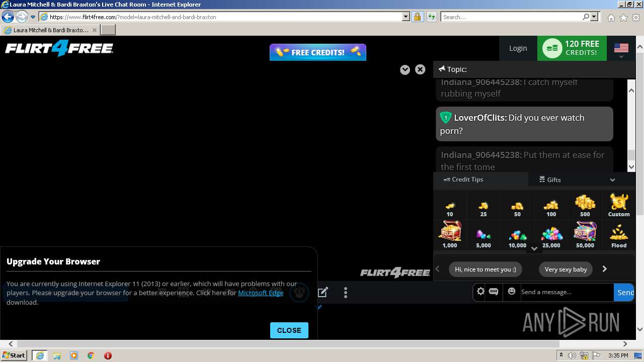Click the Flirt4Free header logo

pos(59,49)
